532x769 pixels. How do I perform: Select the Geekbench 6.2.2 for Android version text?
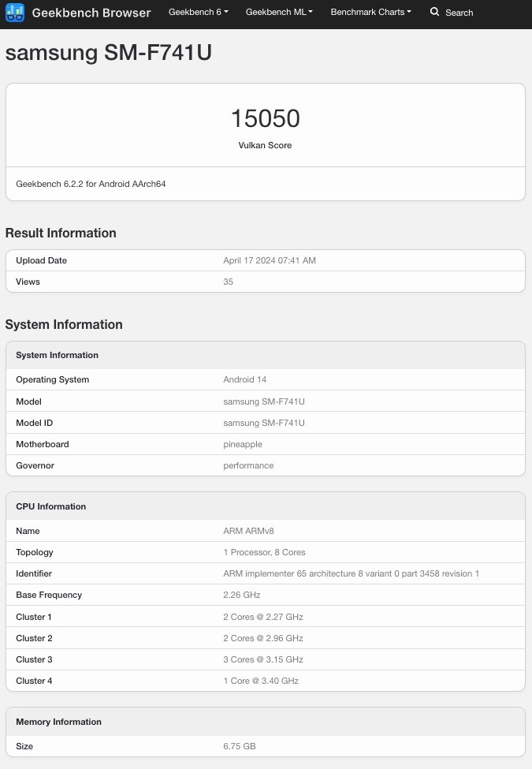click(x=91, y=184)
